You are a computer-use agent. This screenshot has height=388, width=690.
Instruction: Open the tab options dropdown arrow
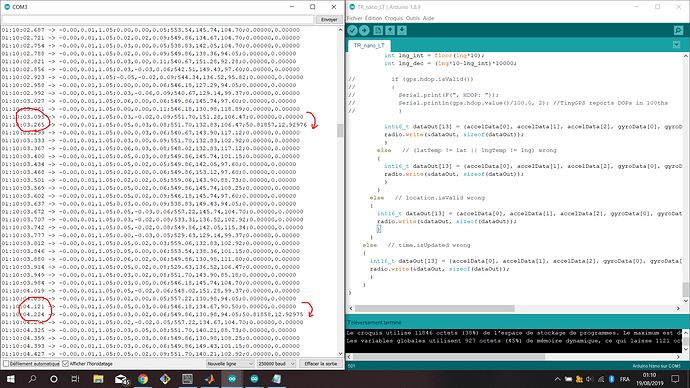(676, 45)
